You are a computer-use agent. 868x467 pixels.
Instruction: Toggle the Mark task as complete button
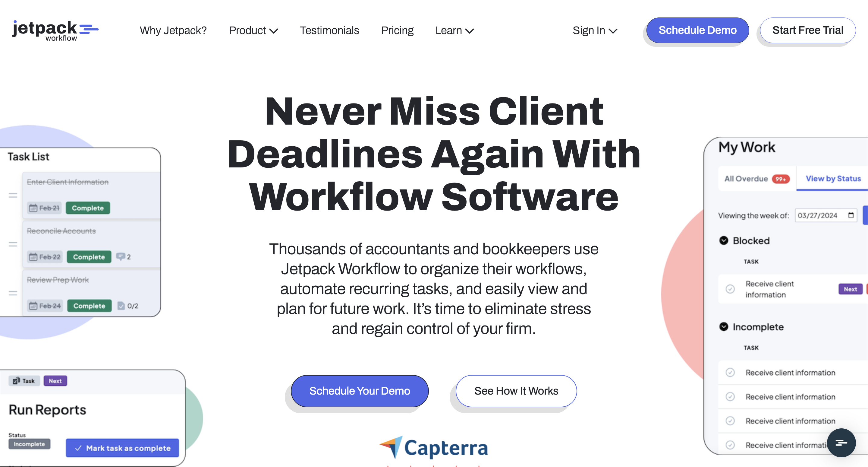point(122,447)
